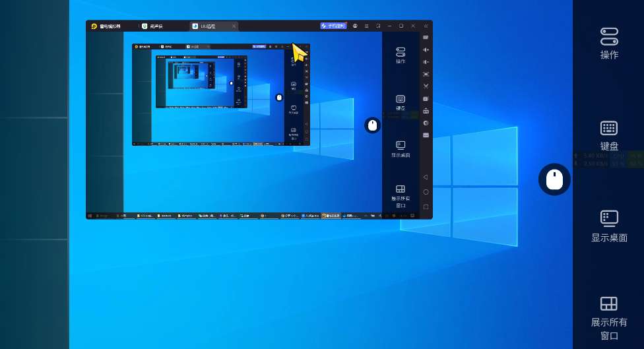Click the 雷电模拟器 home tab
Screen dimensions: 644x349
106,26
